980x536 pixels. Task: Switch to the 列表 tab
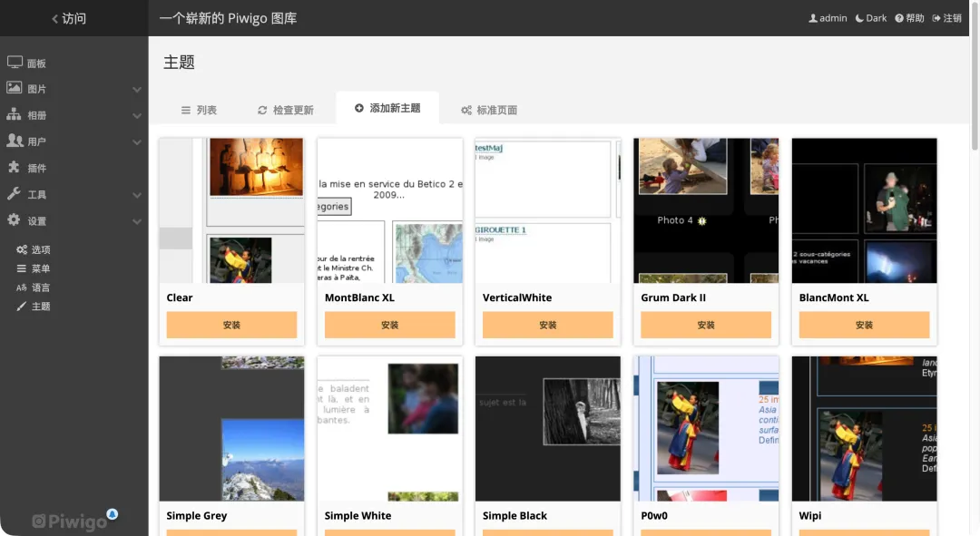click(x=199, y=110)
